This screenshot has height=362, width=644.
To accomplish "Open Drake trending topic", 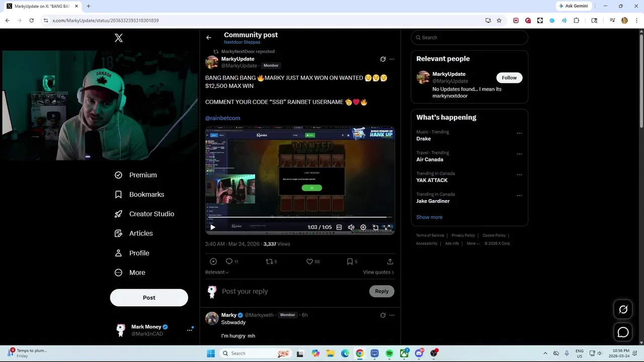I will pos(424,139).
